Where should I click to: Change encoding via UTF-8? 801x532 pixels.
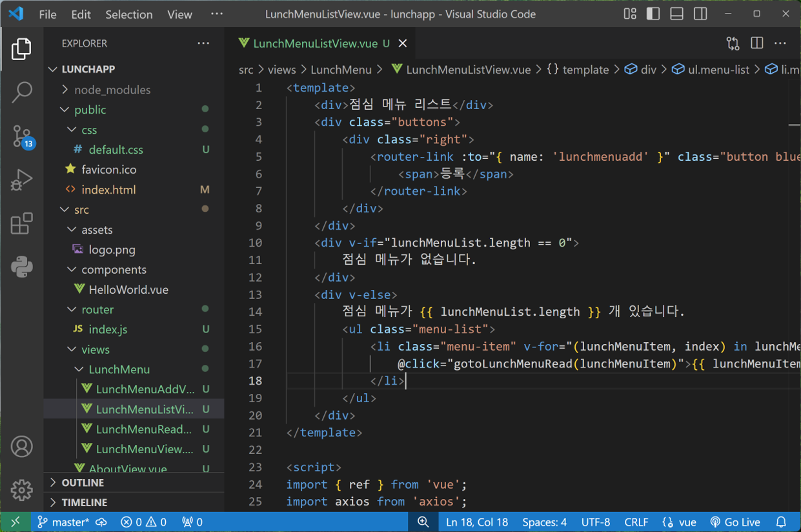pyautogui.click(x=595, y=522)
